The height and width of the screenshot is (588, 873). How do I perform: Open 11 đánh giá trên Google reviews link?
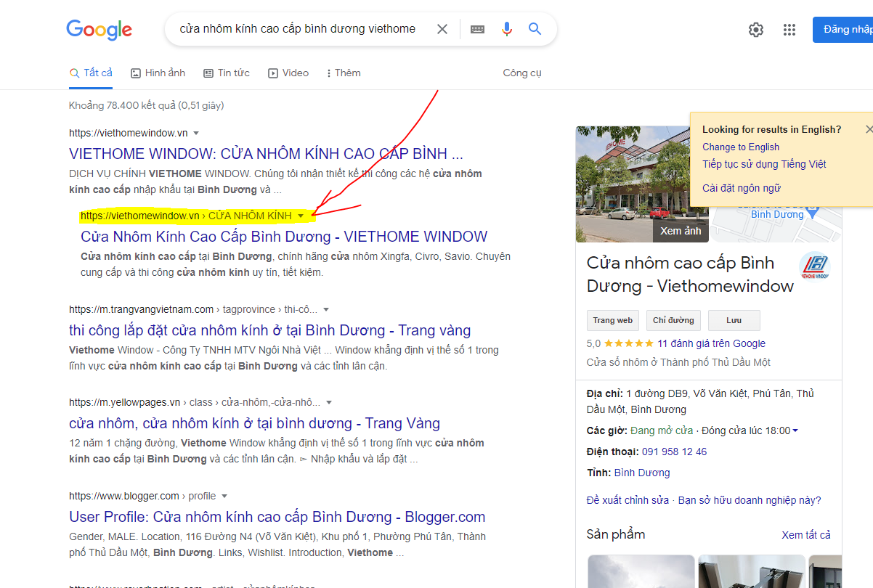click(x=711, y=343)
